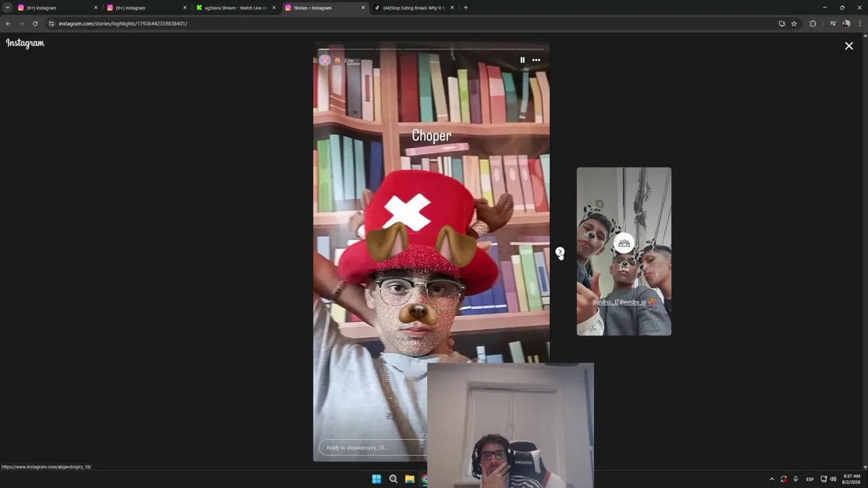Open the Windows Start menu

(x=376, y=479)
